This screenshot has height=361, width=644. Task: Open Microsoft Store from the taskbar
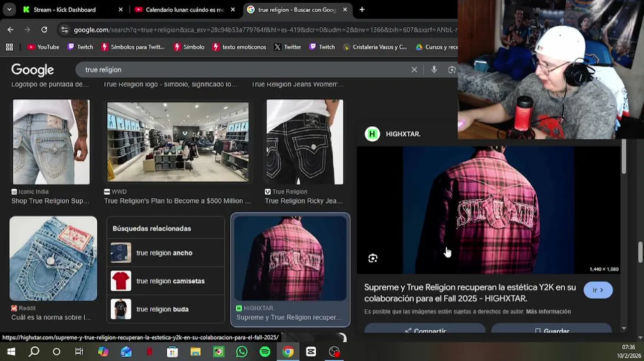[172, 352]
